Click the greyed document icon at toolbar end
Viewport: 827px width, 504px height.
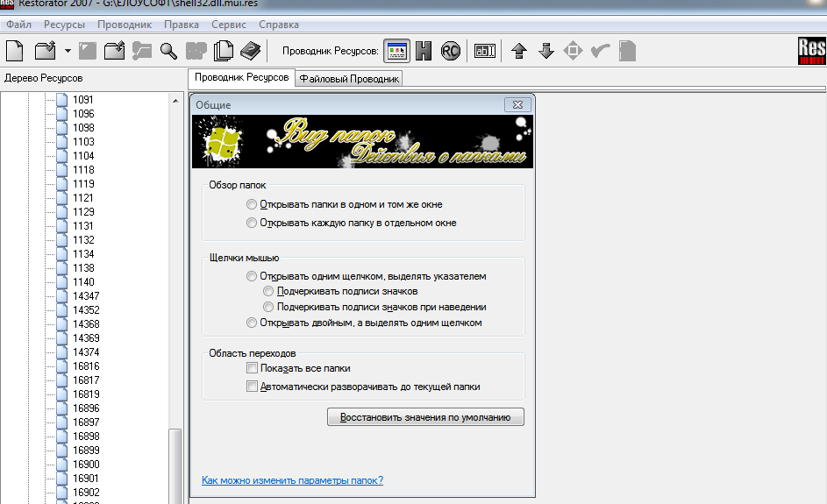627,51
